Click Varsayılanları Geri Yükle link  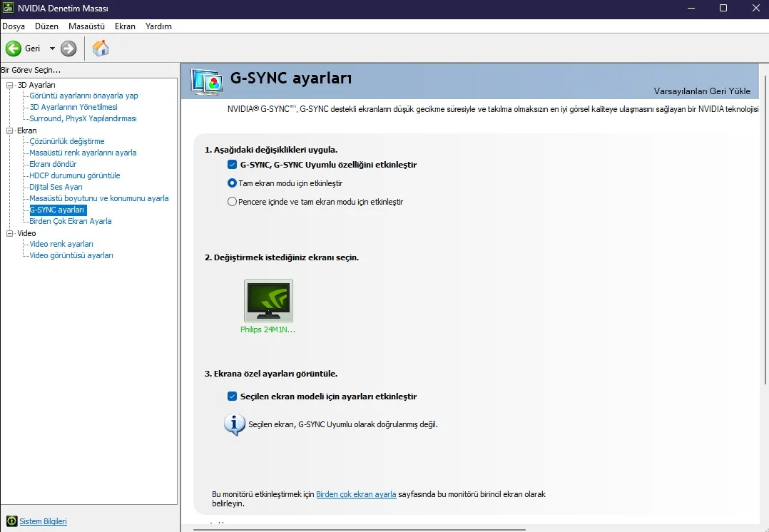coord(701,91)
